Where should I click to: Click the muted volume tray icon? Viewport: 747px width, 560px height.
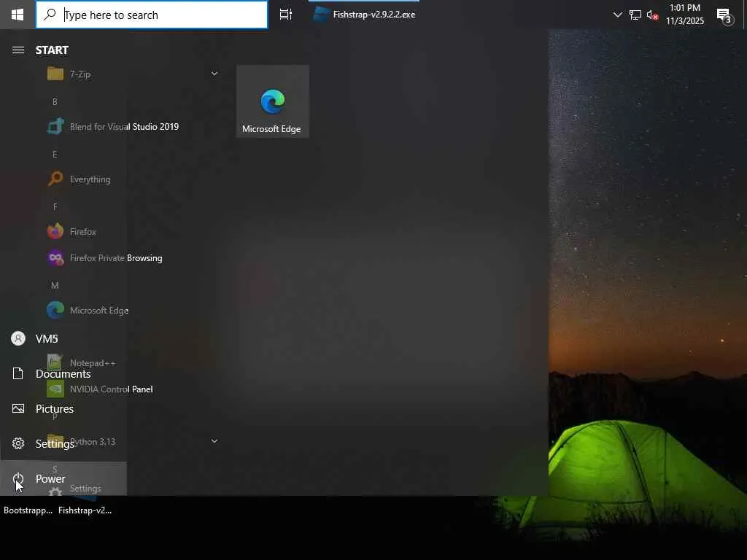click(652, 15)
